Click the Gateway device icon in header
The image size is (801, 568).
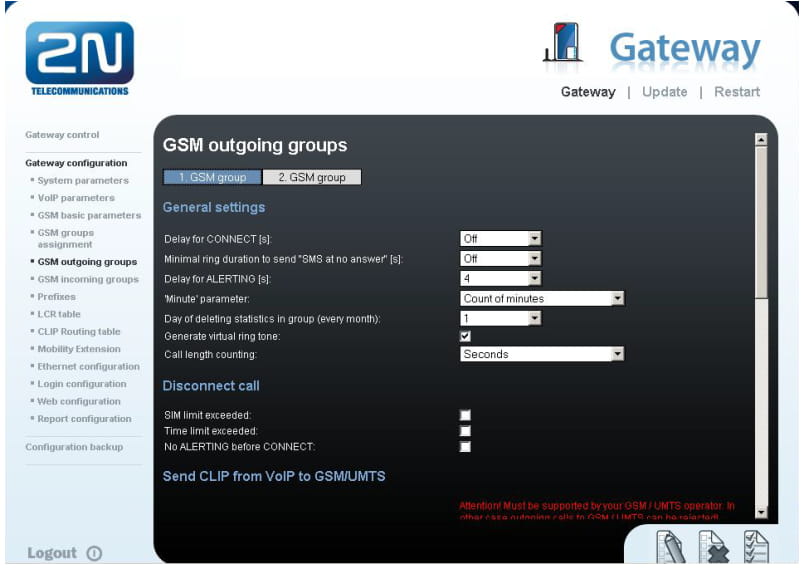[563, 42]
